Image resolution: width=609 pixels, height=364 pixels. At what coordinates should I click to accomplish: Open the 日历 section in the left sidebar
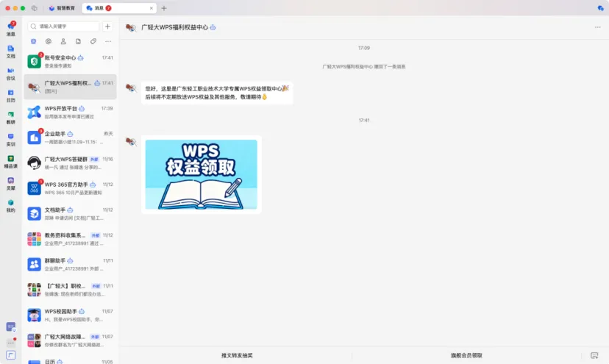pos(11,96)
